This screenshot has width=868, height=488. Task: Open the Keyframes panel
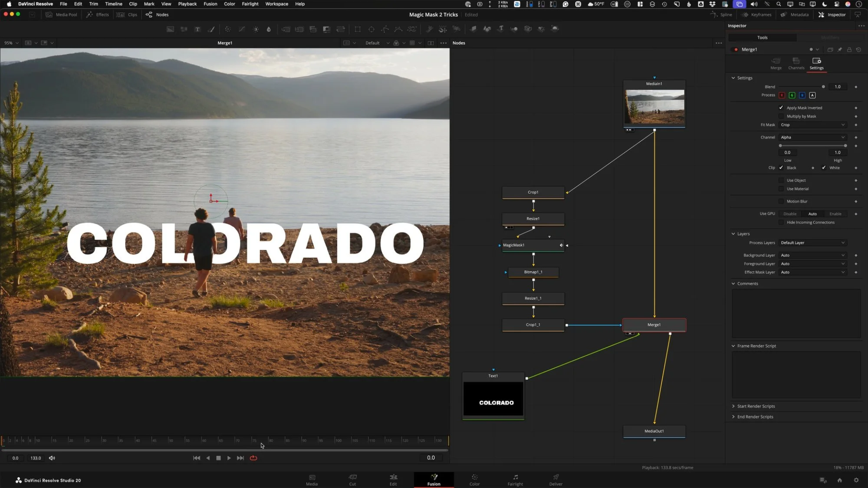click(756, 15)
